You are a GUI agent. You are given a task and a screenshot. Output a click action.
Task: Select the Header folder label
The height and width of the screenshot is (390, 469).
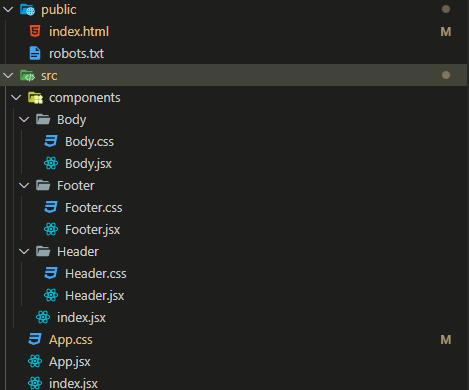point(78,252)
